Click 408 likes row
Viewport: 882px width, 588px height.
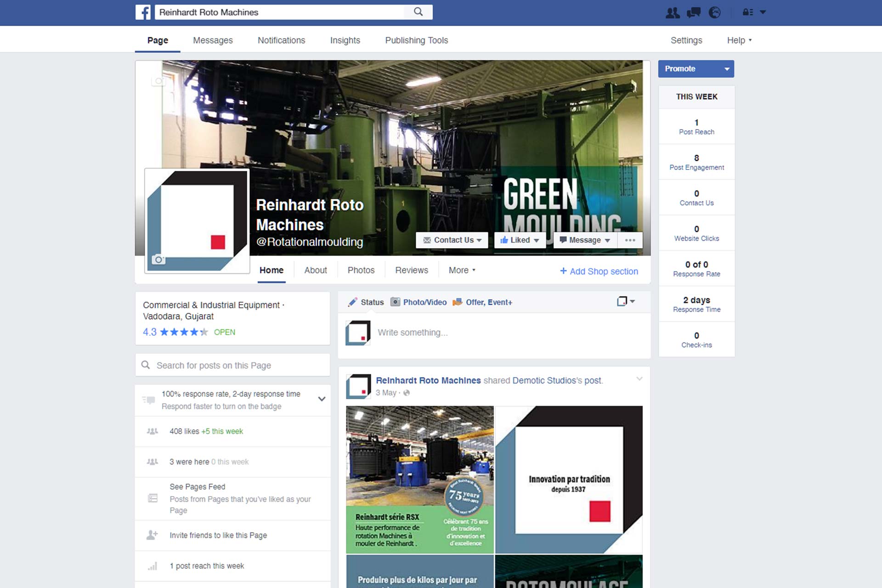(232, 431)
